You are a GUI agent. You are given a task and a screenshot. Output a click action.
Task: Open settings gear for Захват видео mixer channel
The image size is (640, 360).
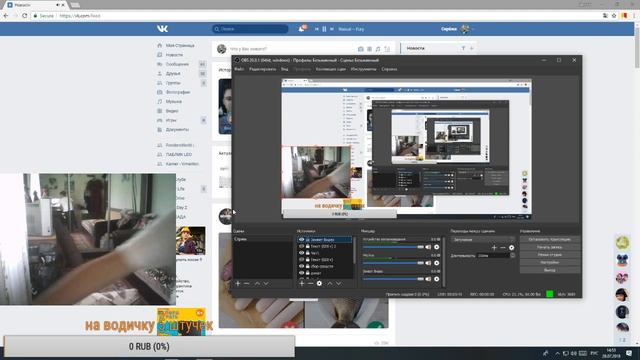437,279
